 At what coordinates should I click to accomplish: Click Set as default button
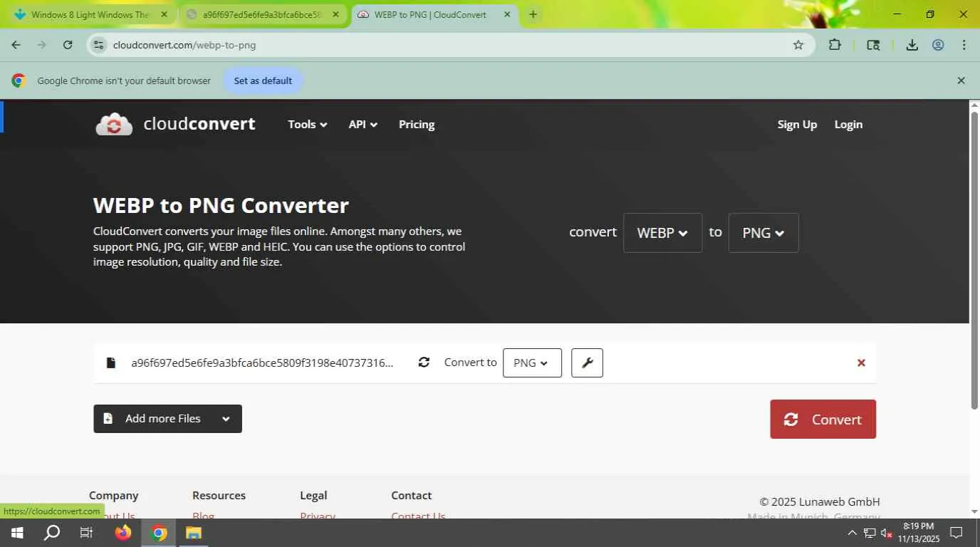263,80
